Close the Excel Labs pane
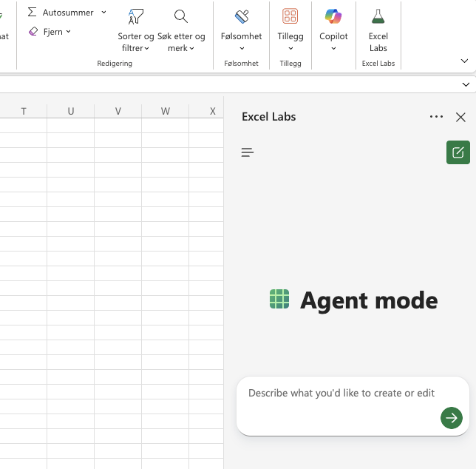Viewport: 476px width, 469px height. point(460,117)
